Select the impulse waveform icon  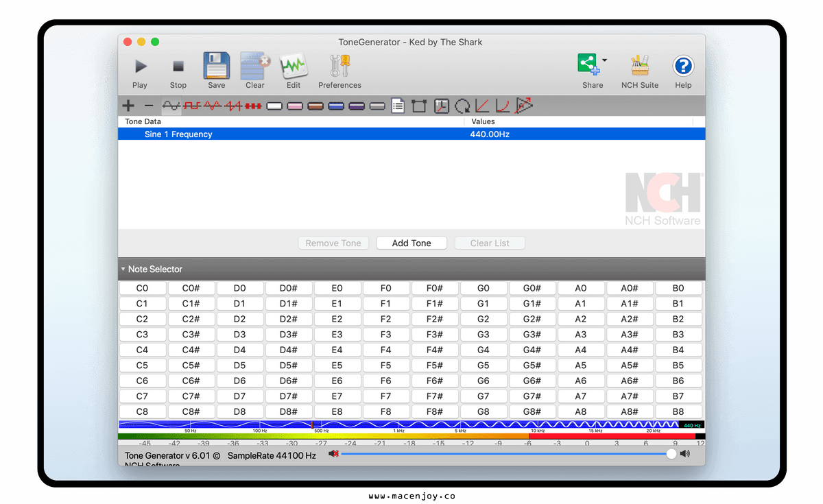pyautogui.click(x=254, y=106)
